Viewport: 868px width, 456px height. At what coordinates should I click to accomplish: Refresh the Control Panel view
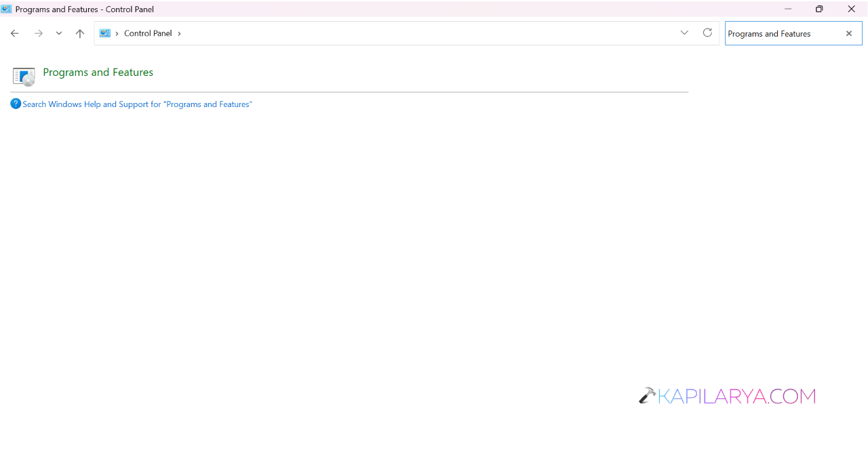(x=707, y=33)
